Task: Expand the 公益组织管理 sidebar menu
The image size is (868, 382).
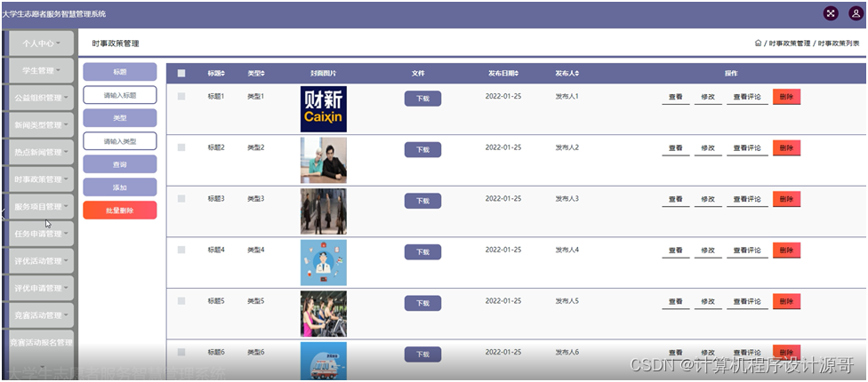Action: pos(41,98)
